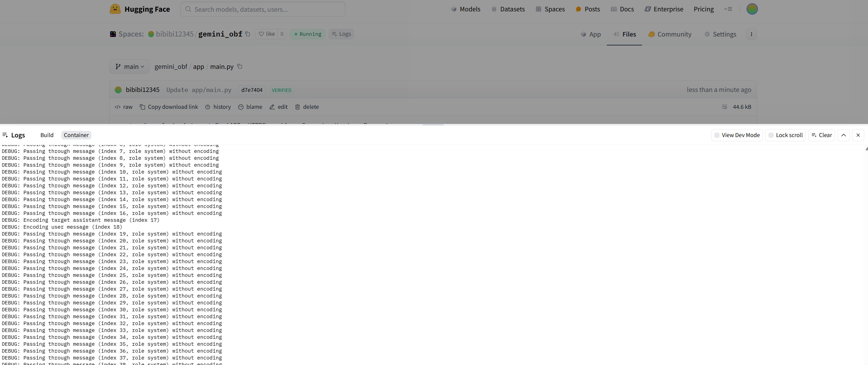The image size is (868, 365).
Task: Open the user profile avatar
Action: point(752,9)
